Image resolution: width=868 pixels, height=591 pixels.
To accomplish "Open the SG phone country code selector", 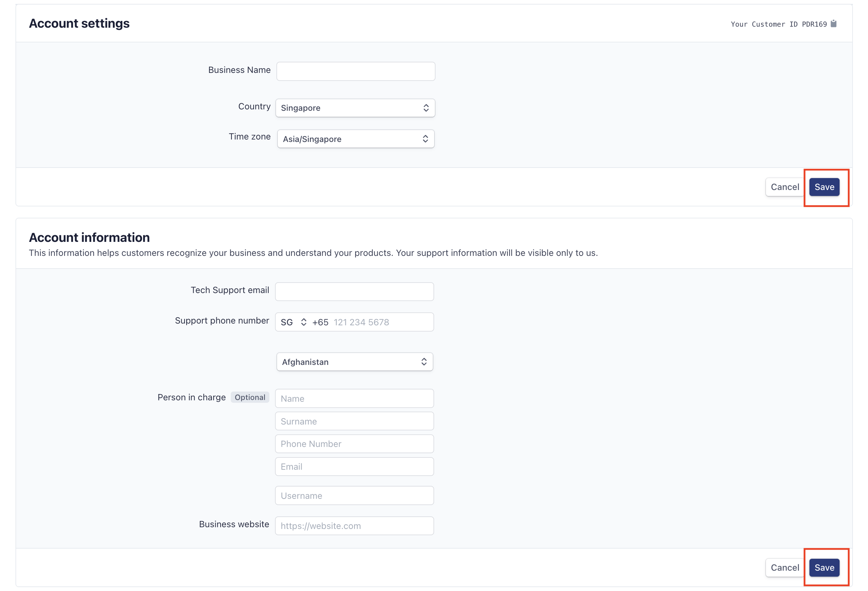I will (294, 322).
